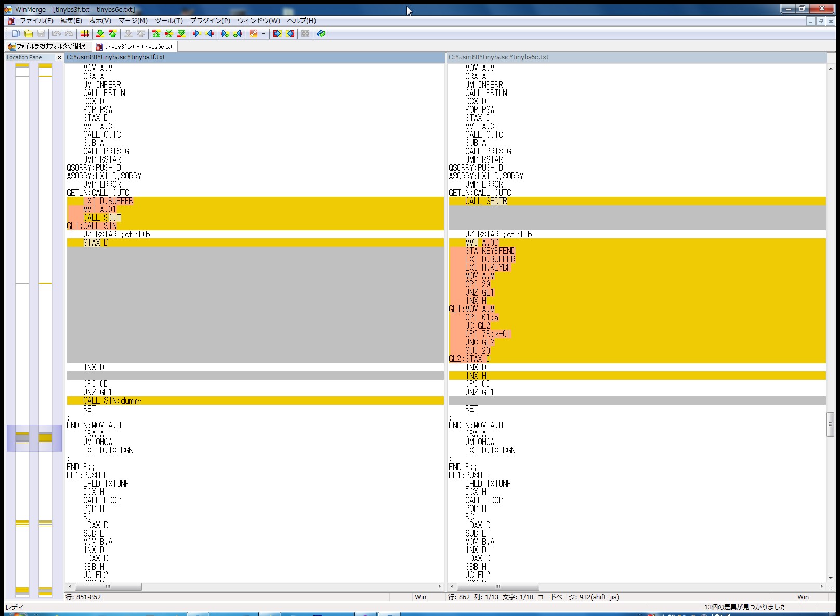Image resolution: width=840 pixels, height=616 pixels.
Task: Open the プラグイン(P) menu
Action: pyautogui.click(x=209, y=21)
